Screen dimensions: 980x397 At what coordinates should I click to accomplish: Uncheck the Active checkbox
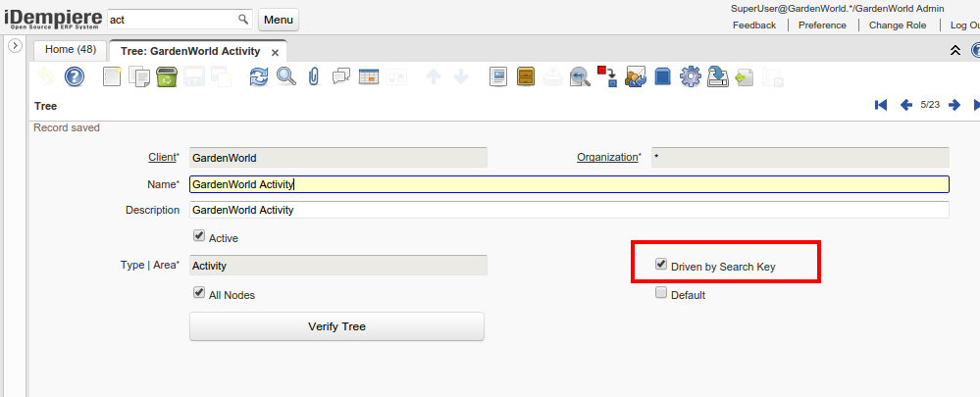coord(199,236)
